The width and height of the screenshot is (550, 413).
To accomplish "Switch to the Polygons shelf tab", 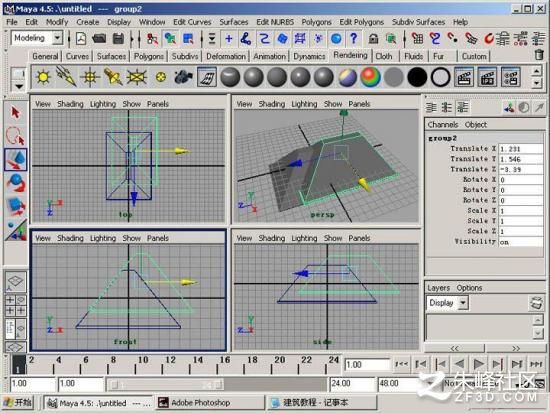I will pyautogui.click(x=149, y=56).
